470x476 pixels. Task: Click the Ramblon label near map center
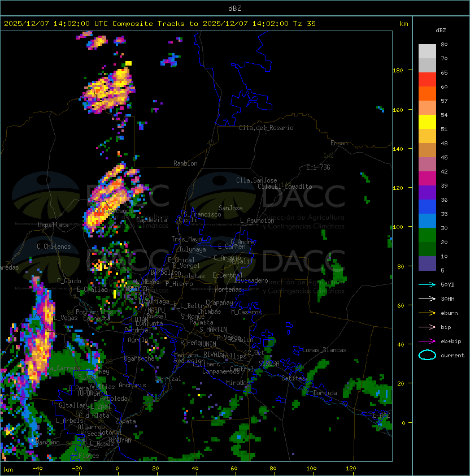pyautogui.click(x=185, y=163)
